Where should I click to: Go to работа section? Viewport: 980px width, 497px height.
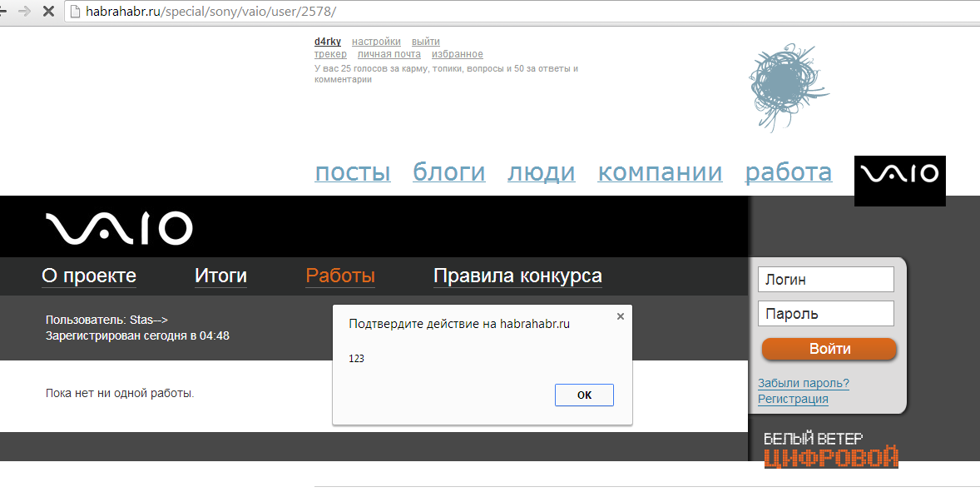[788, 172]
